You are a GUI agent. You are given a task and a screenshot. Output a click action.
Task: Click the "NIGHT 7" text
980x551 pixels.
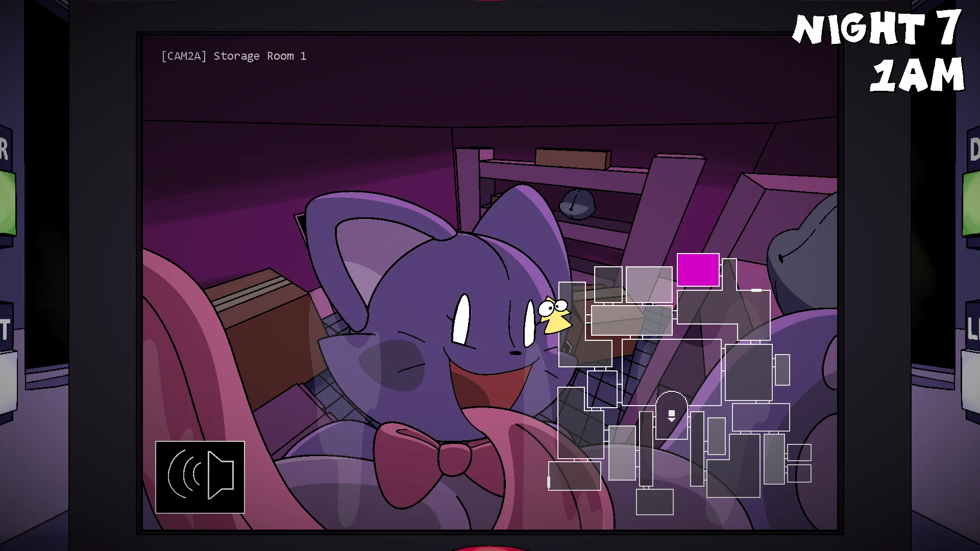point(877,29)
